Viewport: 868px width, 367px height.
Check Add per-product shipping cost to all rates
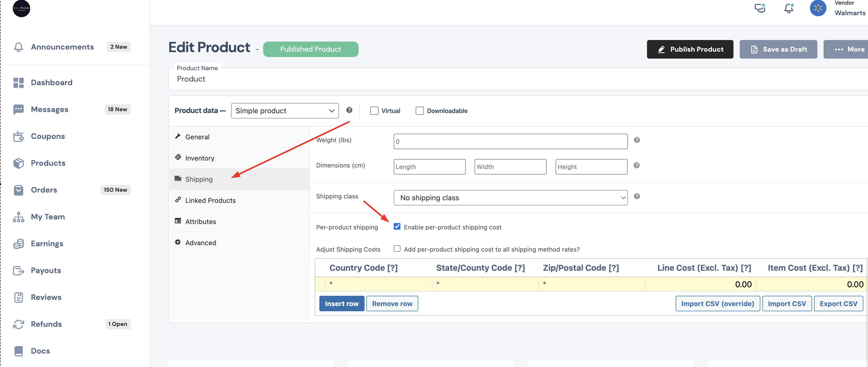[397, 249]
